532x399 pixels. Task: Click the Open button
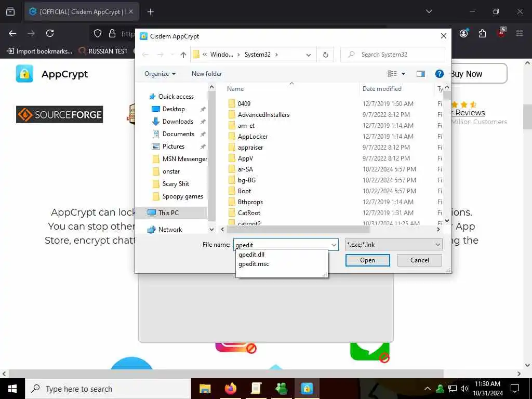coord(367,260)
